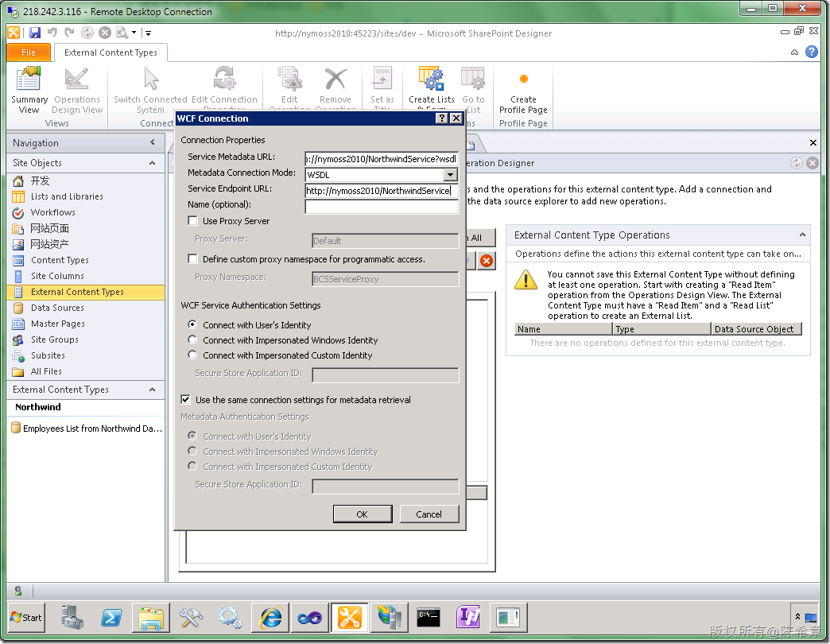The image size is (830, 644).
Task: Click OK in WCF Connection dialog
Action: coord(362,514)
